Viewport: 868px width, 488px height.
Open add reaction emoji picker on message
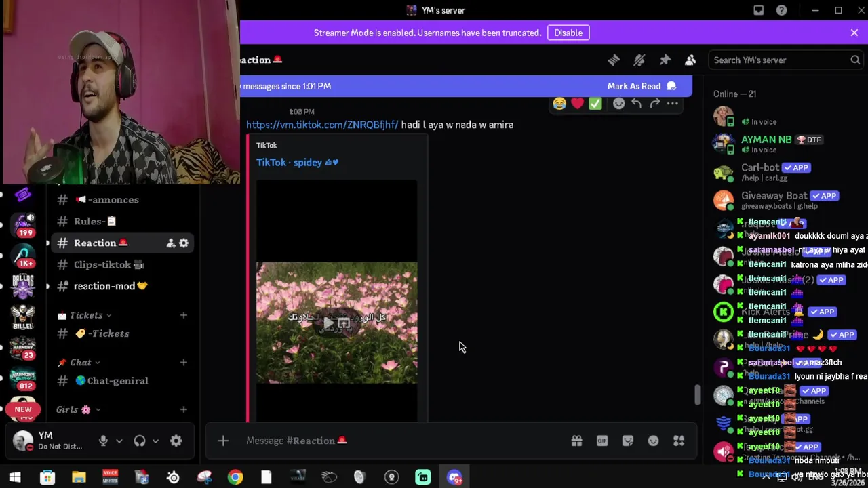point(618,103)
